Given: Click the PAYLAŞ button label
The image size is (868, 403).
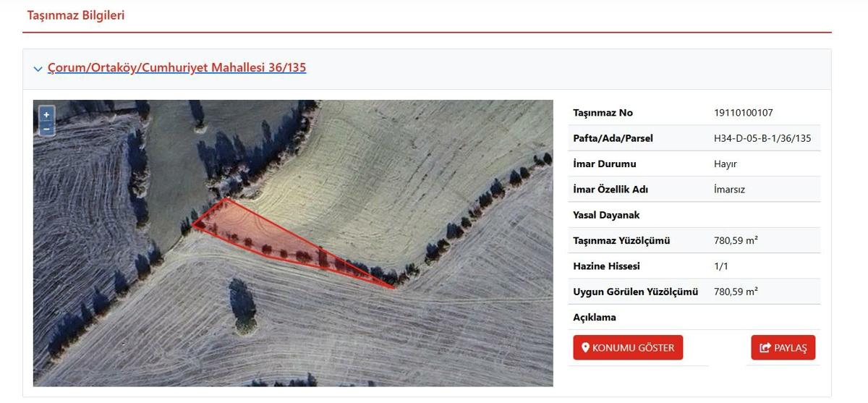Looking at the screenshot, I should 790,348.
